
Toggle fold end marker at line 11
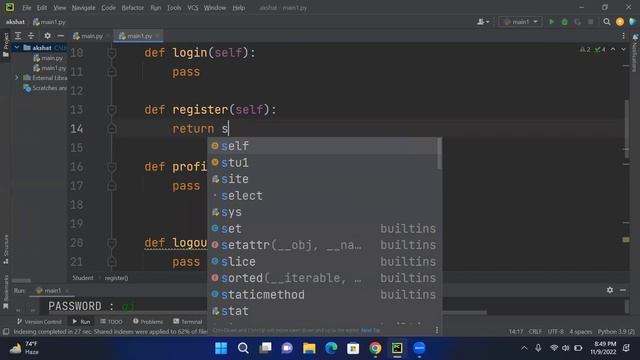pyautogui.click(x=111, y=72)
